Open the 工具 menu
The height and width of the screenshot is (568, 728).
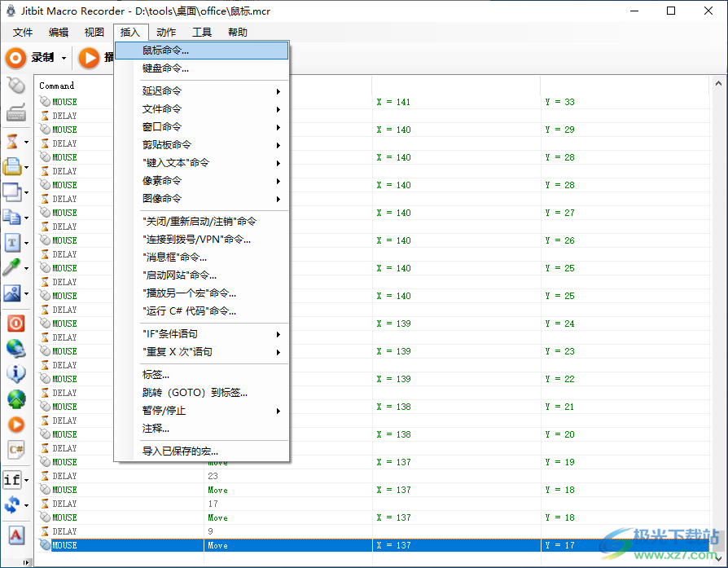pos(202,32)
